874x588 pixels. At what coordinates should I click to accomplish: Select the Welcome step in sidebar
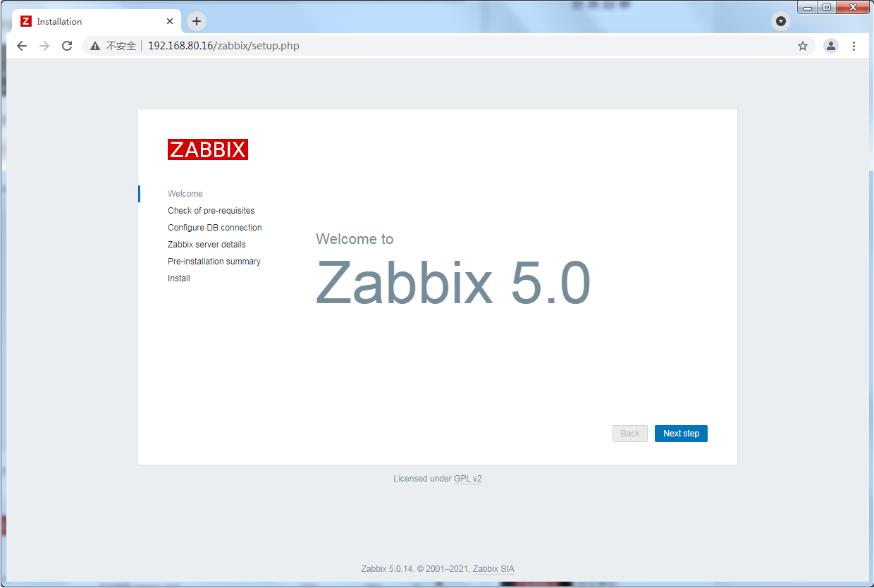(185, 194)
